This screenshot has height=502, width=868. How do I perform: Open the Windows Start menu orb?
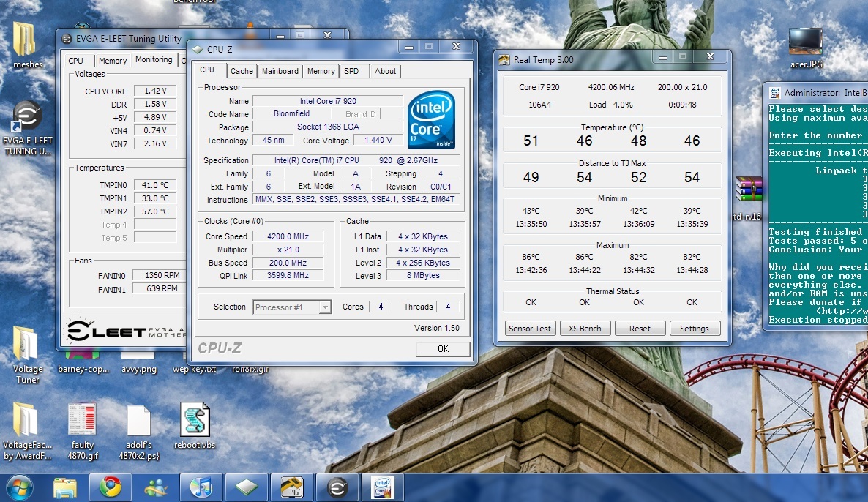(x=19, y=487)
